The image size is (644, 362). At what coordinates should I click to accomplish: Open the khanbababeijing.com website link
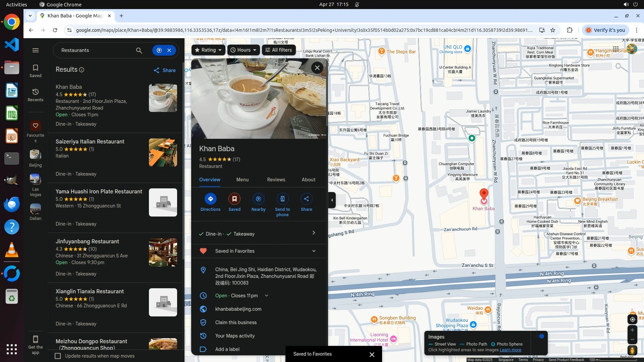238,309
